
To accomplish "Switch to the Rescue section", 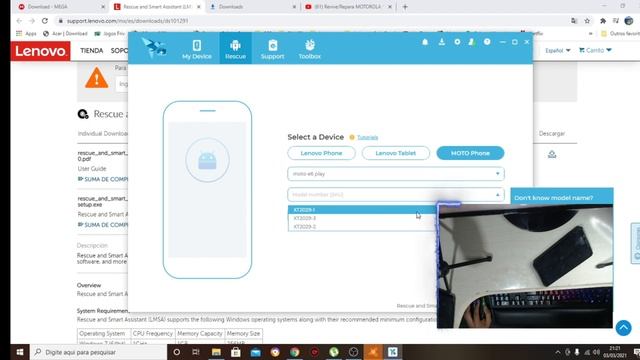I will 236,49.
